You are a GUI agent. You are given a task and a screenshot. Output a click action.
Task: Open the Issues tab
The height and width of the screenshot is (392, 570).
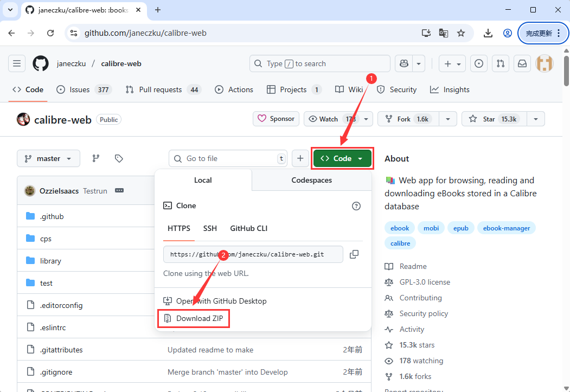click(85, 89)
